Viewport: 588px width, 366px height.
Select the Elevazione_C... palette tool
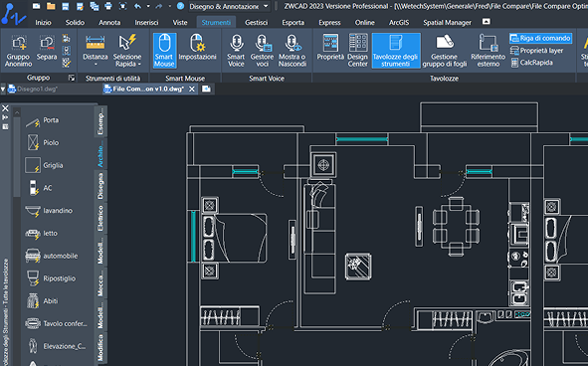point(56,346)
